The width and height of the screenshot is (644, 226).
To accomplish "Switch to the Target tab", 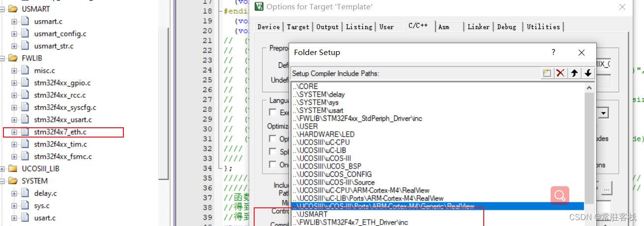I will pyautogui.click(x=298, y=27).
